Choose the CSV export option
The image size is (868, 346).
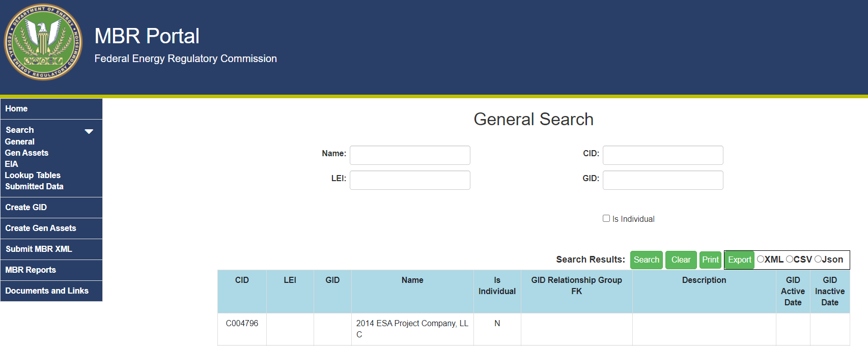pos(790,259)
